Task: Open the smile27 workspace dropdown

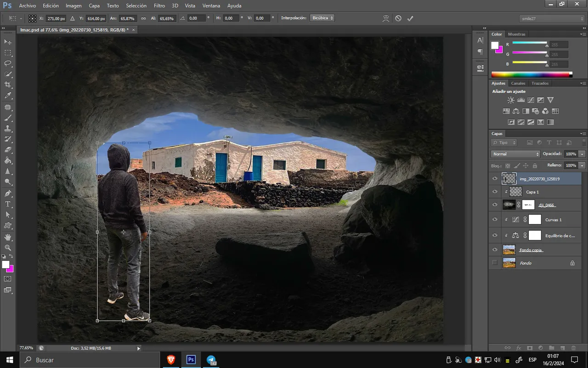Action: click(x=552, y=18)
